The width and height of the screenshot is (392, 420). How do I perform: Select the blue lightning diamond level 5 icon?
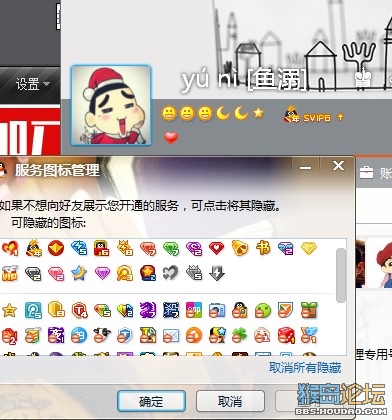point(79,248)
